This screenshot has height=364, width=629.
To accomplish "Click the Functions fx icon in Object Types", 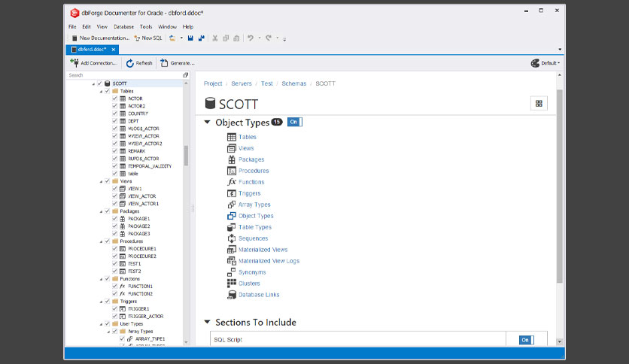I will coord(232,182).
